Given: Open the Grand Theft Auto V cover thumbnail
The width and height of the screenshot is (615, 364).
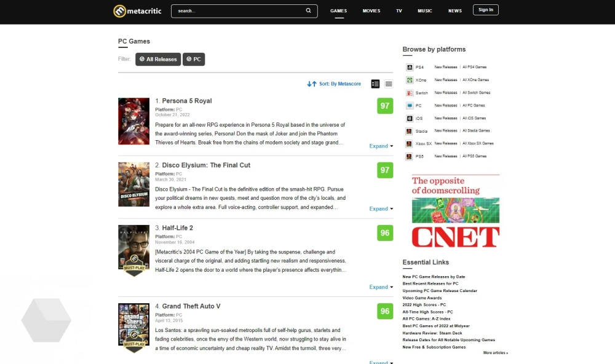Looking at the screenshot, I should pos(133,326).
